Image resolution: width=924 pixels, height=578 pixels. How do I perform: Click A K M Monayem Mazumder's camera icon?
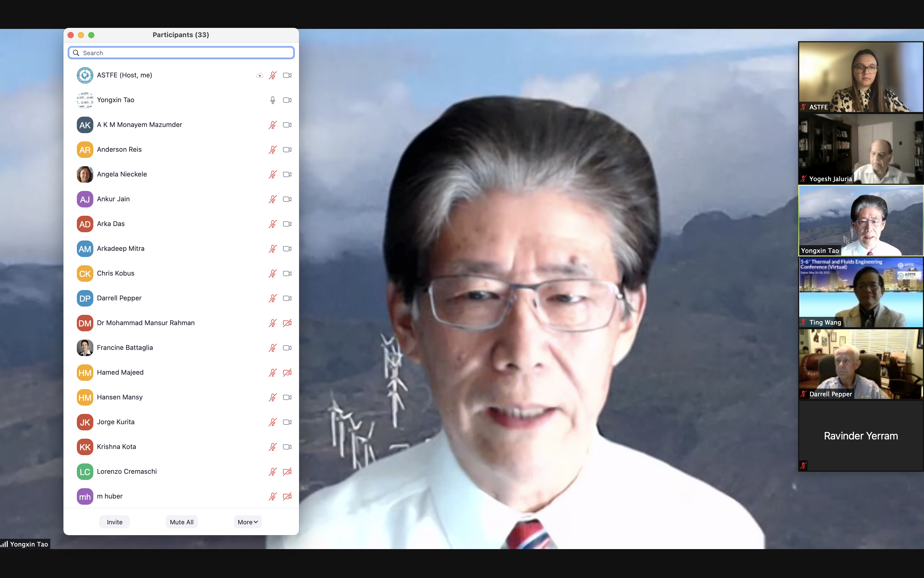click(287, 125)
